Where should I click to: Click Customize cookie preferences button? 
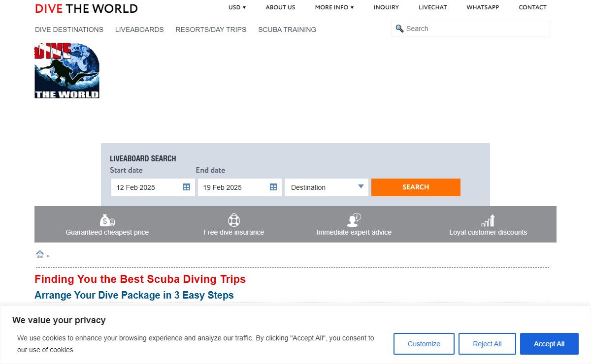click(x=424, y=344)
